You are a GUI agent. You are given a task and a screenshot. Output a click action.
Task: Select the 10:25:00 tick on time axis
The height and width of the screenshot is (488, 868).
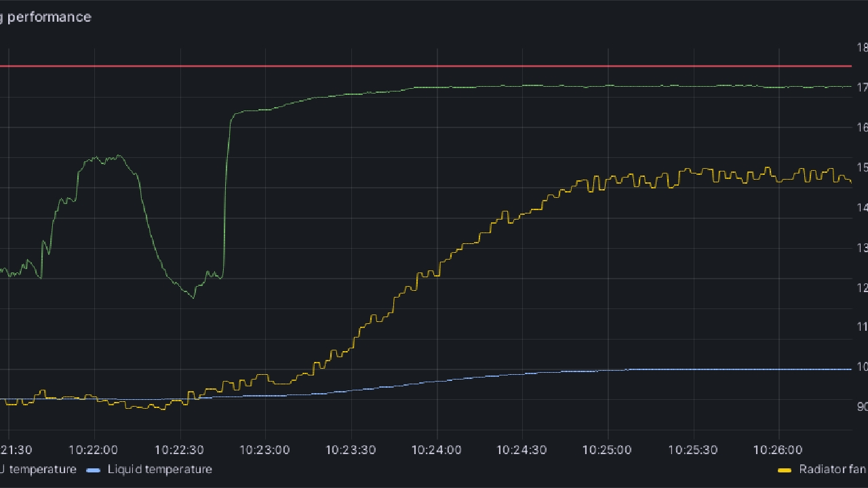(x=608, y=449)
